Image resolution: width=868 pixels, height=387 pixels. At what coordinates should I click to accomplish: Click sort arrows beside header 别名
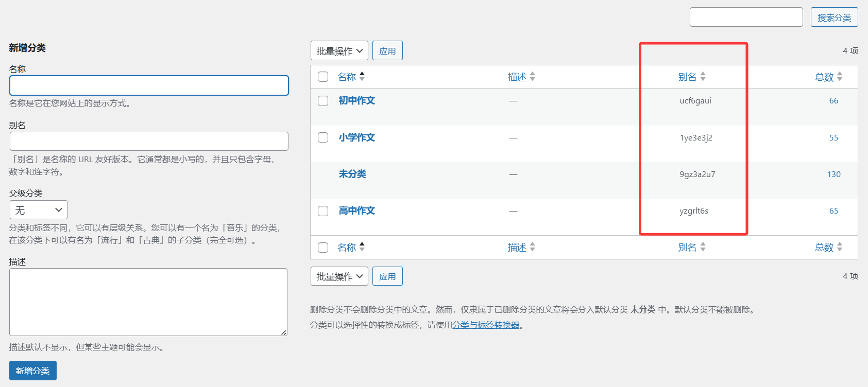703,77
